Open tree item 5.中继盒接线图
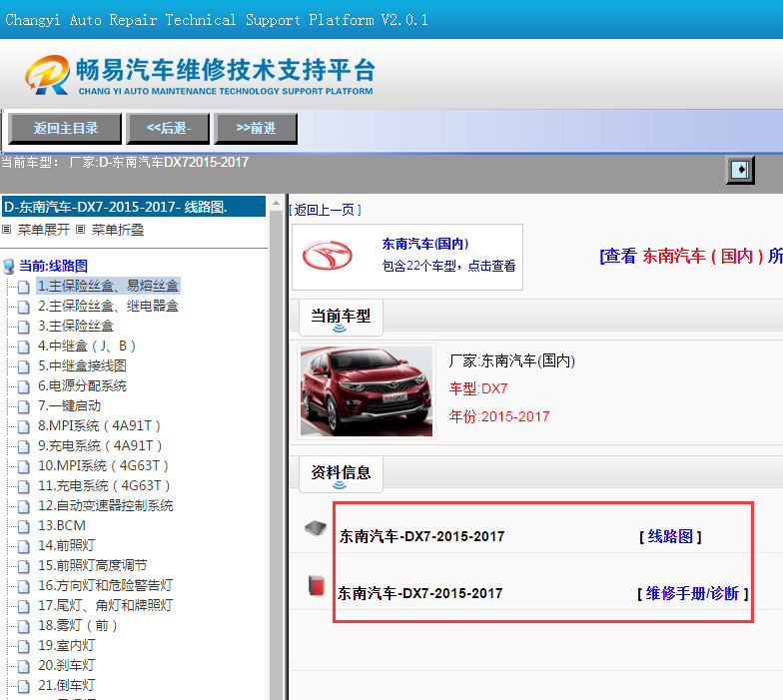 (82, 365)
